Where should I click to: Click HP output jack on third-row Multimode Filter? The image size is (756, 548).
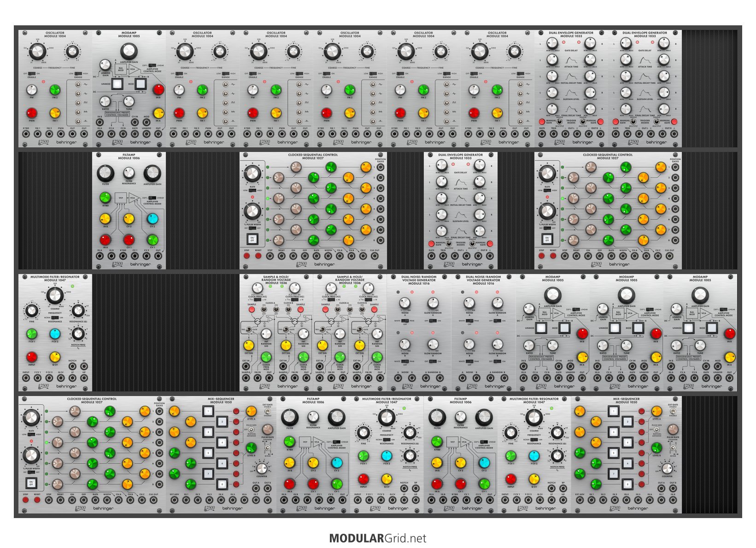(84, 378)
